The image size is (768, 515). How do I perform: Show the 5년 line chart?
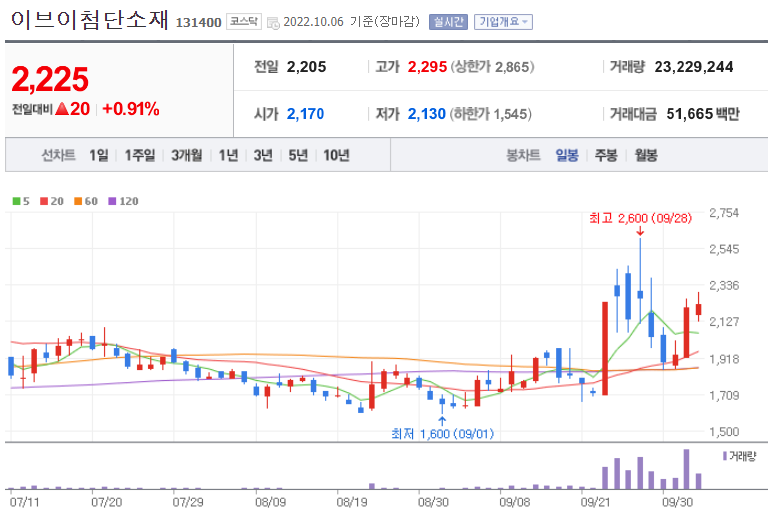pyautogui.click(x=298, y=155)
